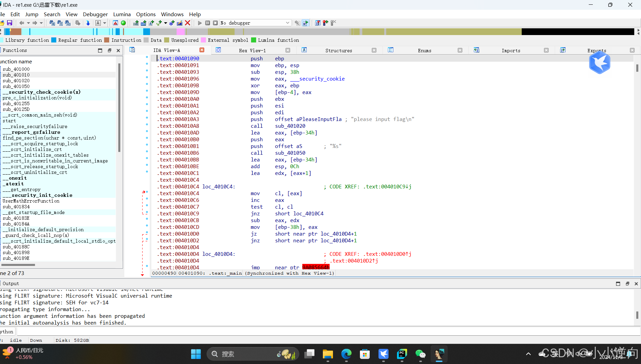
Task: Start the debugger with the Play icon
Action: pos(199,23)
